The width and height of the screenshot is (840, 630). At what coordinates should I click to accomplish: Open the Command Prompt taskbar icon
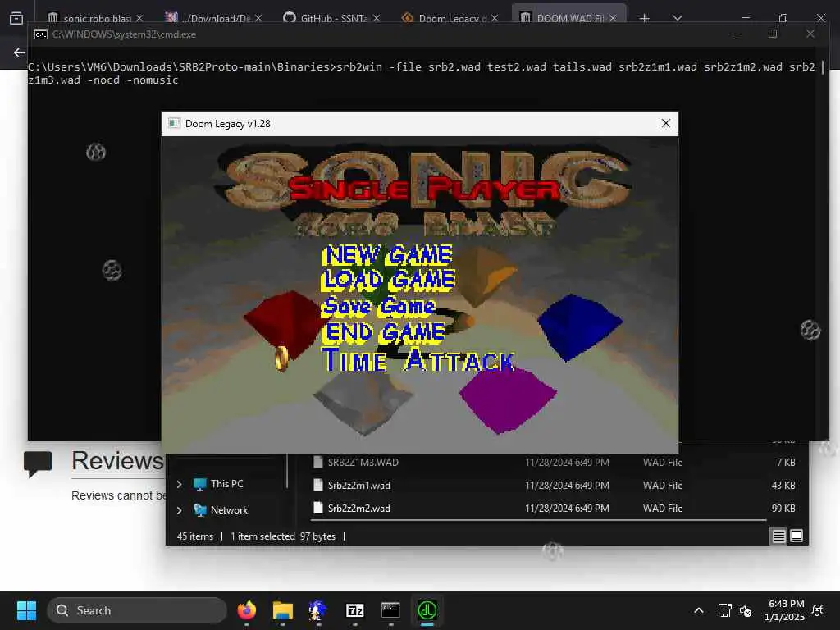(390, 610)
